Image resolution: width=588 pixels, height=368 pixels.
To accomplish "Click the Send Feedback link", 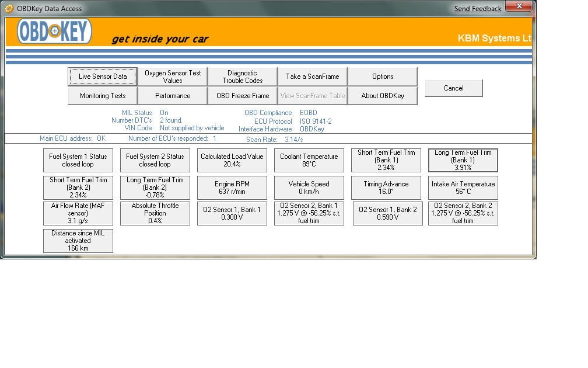I will click(478, 9).
